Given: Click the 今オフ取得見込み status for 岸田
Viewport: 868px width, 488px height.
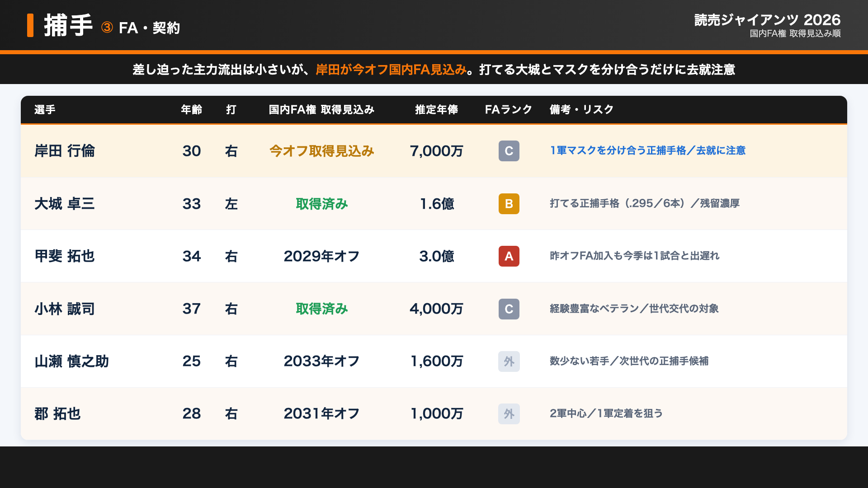Looking at the screenshot, I should pyautogui.click(x=321, y=151).
